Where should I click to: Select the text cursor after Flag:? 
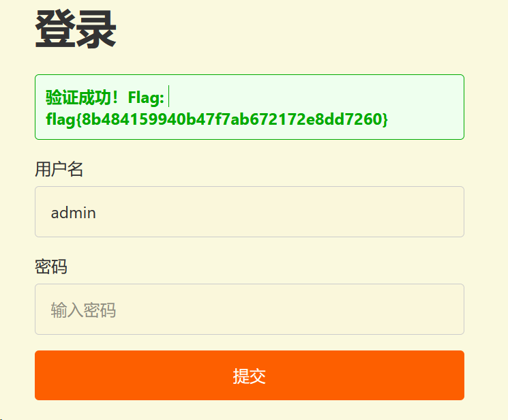169,96
